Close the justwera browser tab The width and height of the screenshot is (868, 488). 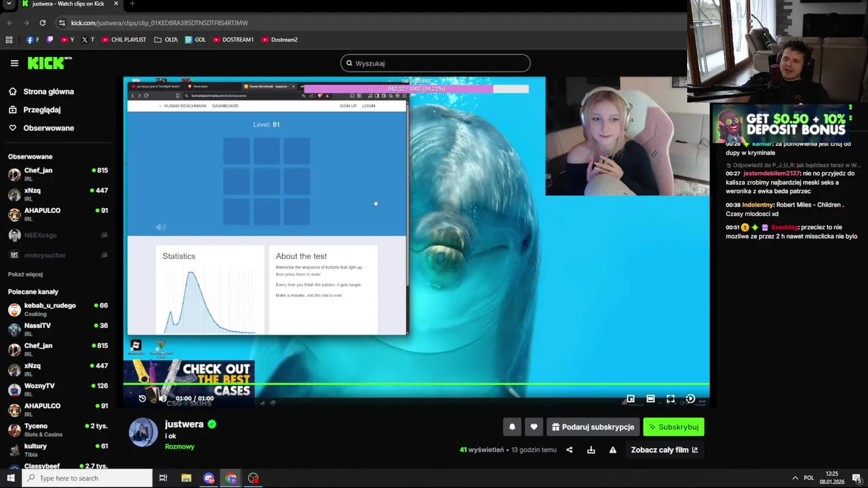coord(115,3)
